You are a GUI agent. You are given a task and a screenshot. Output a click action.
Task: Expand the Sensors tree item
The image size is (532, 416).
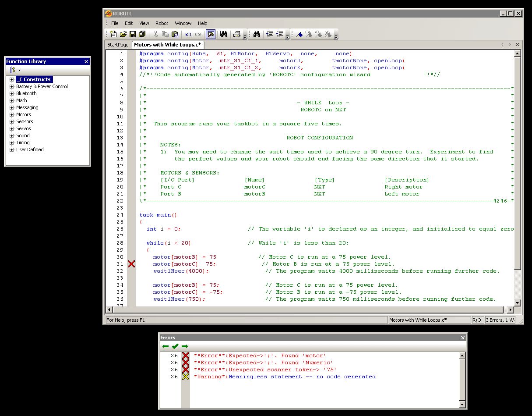[11, 121]
